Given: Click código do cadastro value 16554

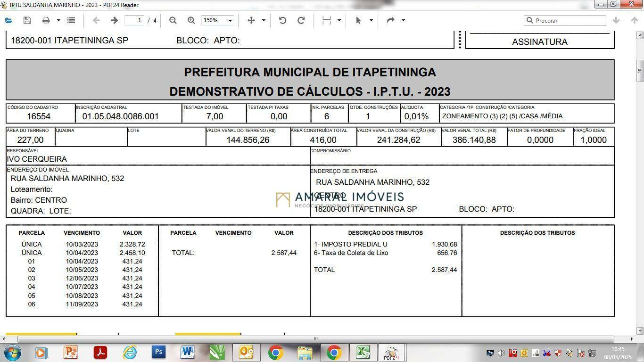Looking at the screenshot, I should [39, 116].
